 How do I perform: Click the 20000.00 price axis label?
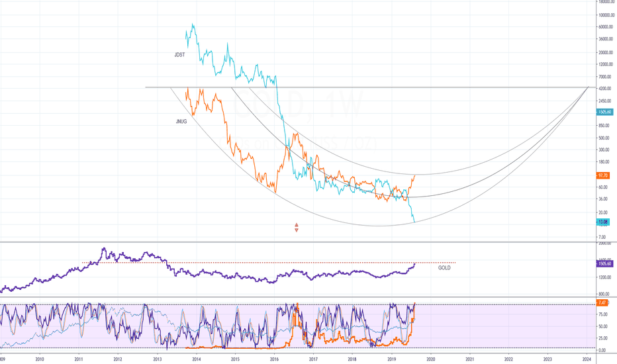[x=606, y=52]
